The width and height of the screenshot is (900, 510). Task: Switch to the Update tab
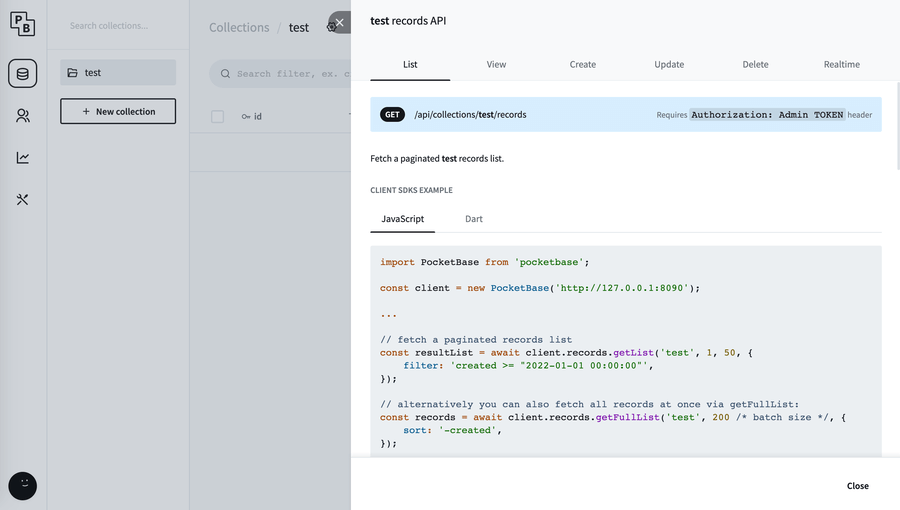[669, 64]
